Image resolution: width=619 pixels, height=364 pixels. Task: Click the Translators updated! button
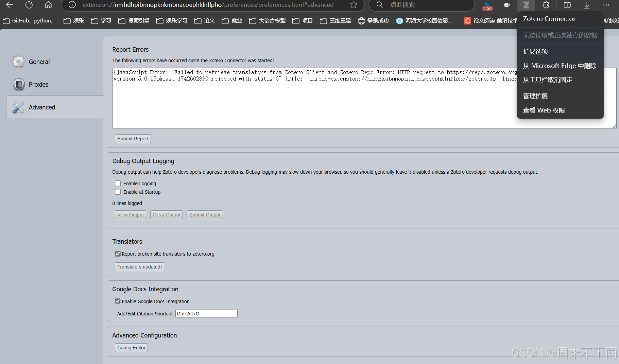pyautogui.click(x=139, y=267)
